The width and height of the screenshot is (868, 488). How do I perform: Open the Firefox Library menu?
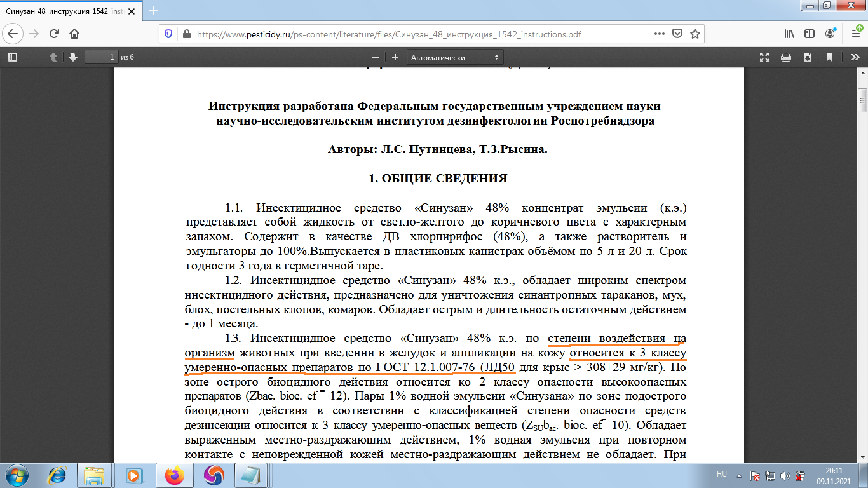coord(790,34)
